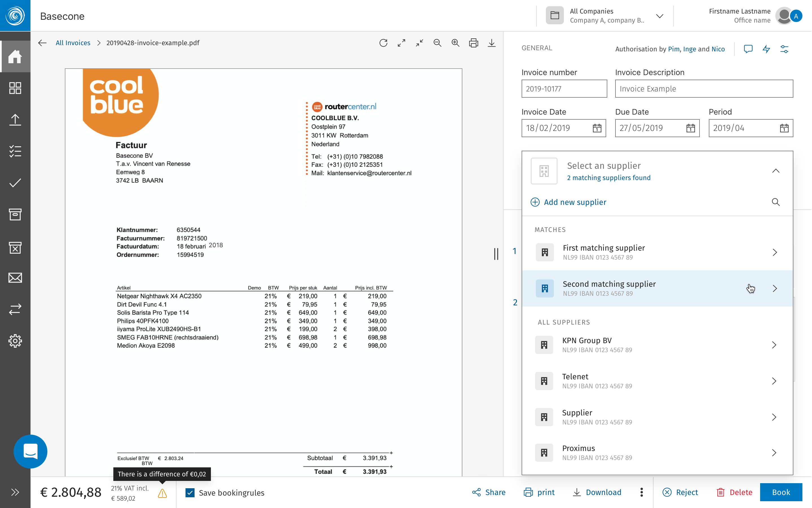This screenshot has height=508, width=812.
Task: Expand the document to full size
Action: click(401, 43)
